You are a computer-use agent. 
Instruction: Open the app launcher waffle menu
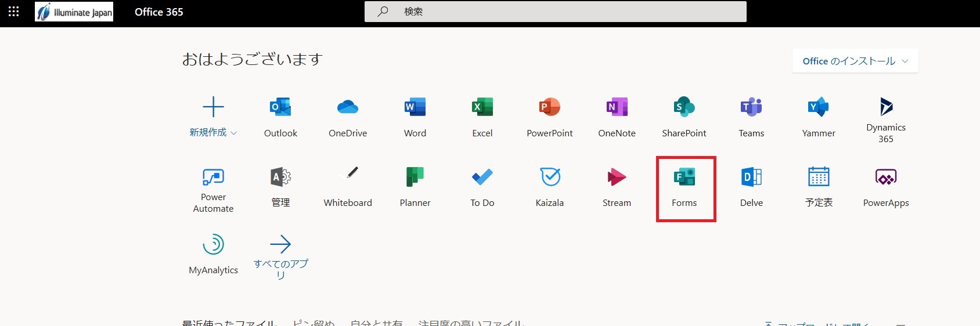[14, 12]
